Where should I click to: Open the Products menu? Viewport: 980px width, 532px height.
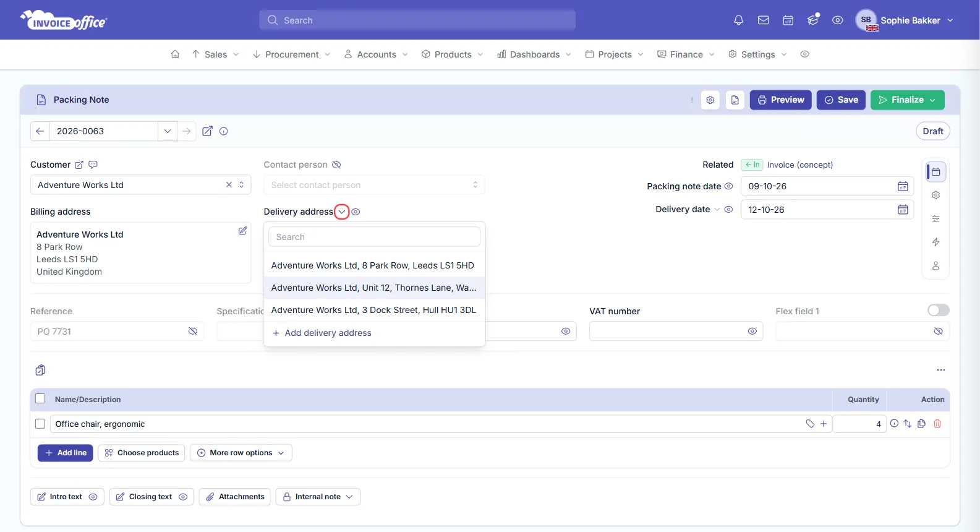click(x=453, y=54)
